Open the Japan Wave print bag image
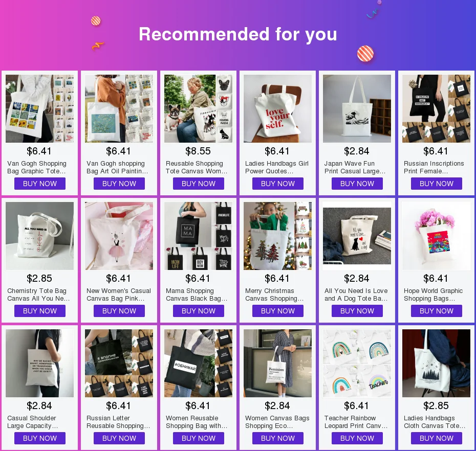The height and width of the screenshot is (451, 476). click(357, 108)
